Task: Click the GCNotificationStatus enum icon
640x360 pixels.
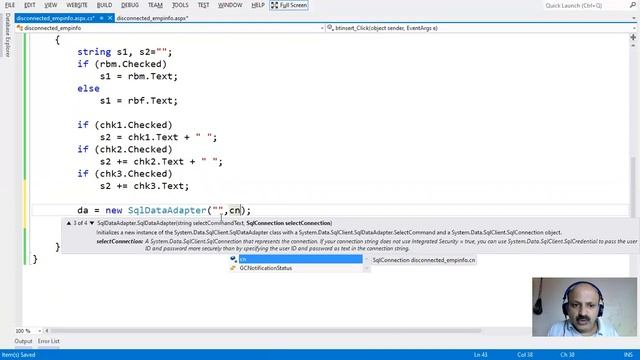Action: (233, 268)
